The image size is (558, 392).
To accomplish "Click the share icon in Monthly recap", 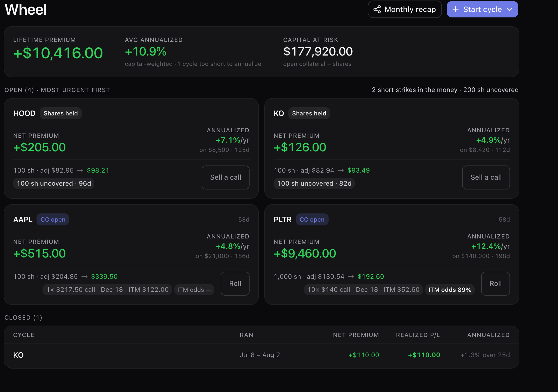I will pyautogui.click(x=377, y=9).
